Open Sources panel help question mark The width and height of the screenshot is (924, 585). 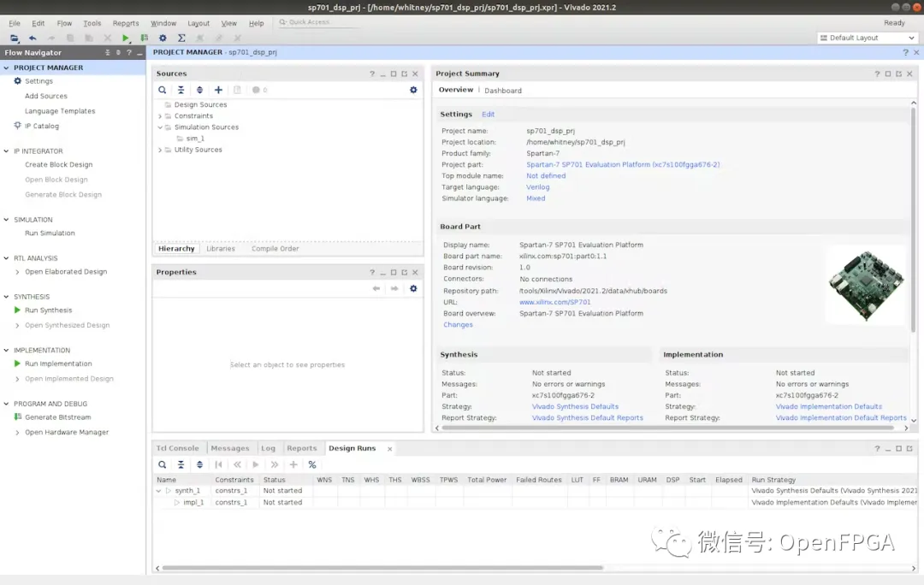(x=372, y=74)
